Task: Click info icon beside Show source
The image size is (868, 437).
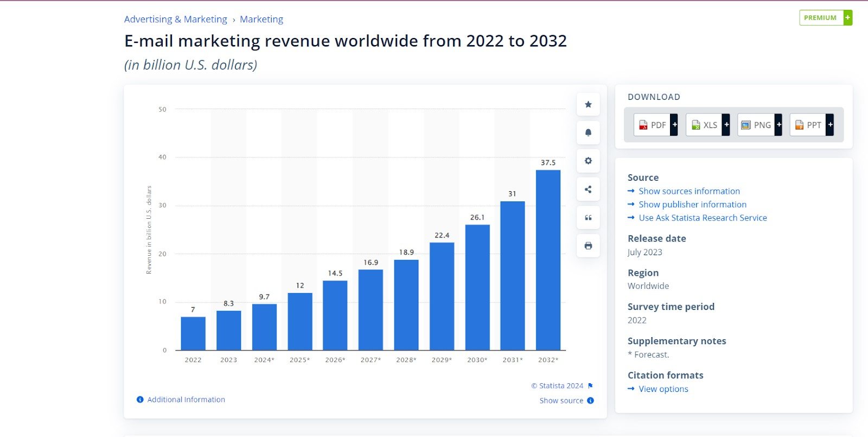Action: coord(590,401)
